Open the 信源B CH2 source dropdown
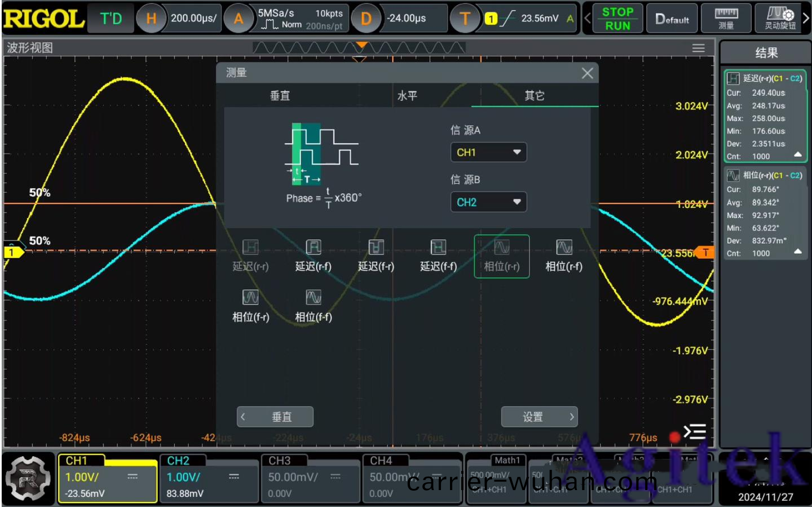 pos(488,202)
